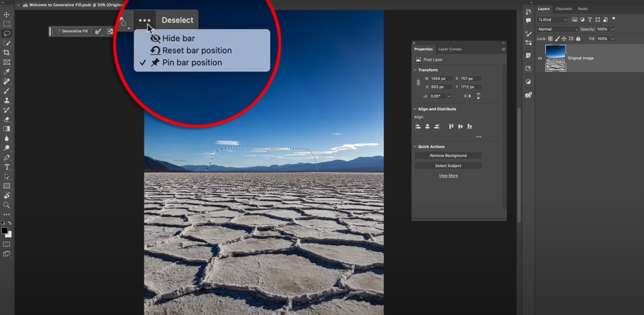
Task: Align right edges in Properties panel
Action: point(436,126)
